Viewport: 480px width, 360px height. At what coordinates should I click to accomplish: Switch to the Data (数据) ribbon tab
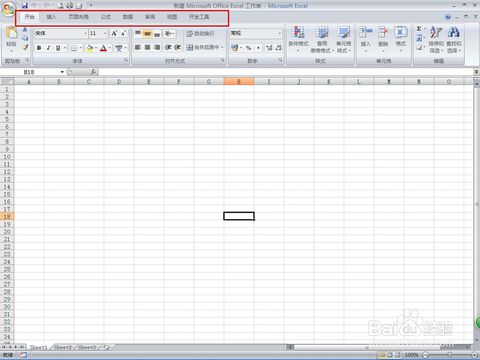pos(128,17)
